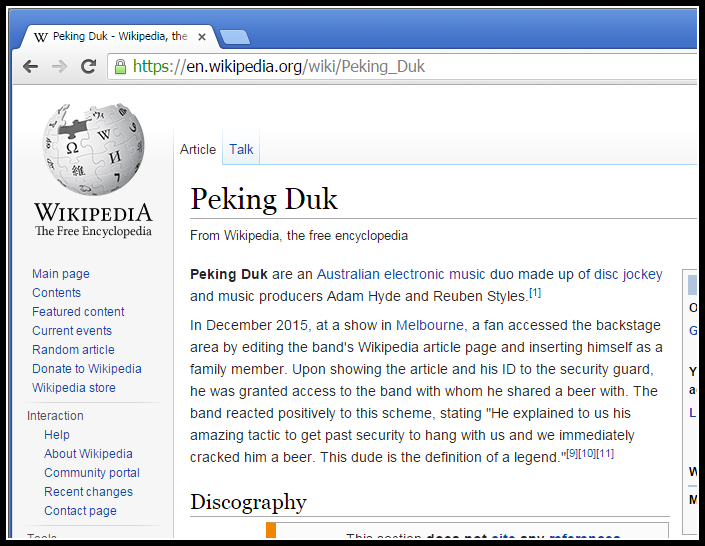This screenshot has height=546, width=705.
Task: Click the Discography section heading
Action: pos(248,502)
